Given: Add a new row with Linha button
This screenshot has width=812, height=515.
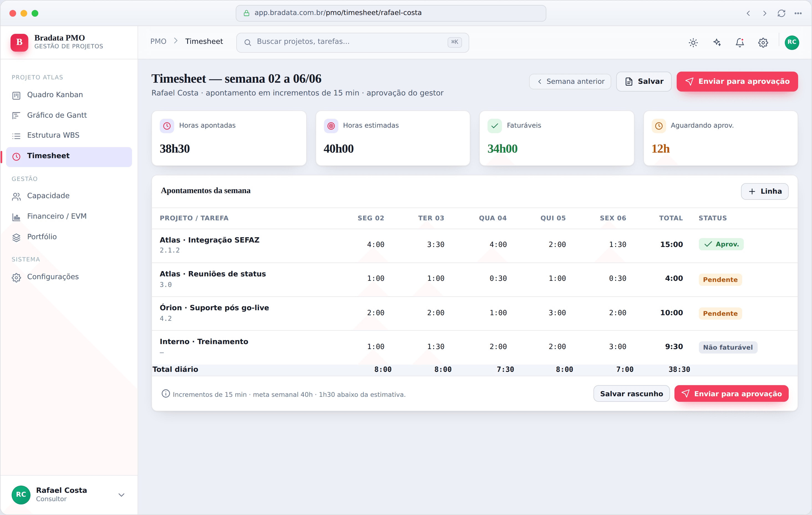Looking at the screenshot, I should [x=765, y=191].
